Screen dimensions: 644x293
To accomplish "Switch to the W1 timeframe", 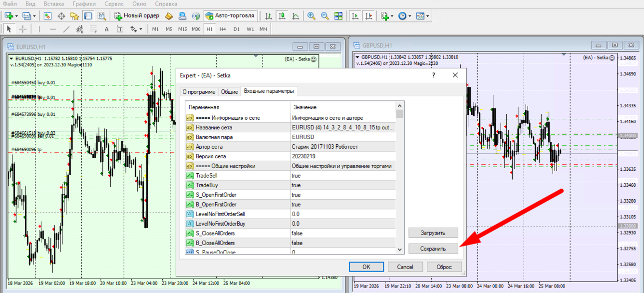I will 250,29.
